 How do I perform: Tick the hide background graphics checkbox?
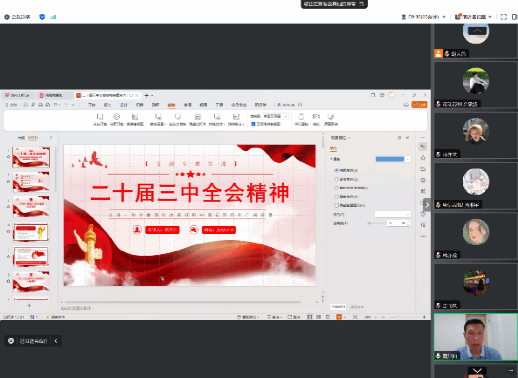[x=336, y=205]
